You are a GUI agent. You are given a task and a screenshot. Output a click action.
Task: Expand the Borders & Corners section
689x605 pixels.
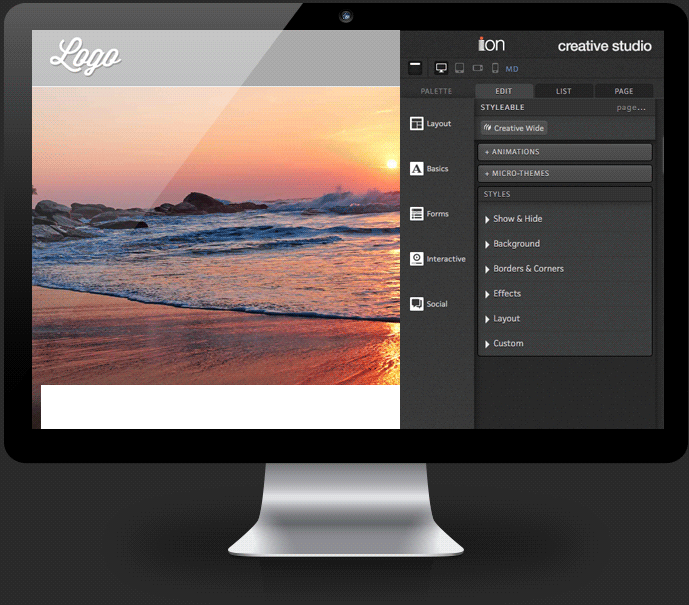click(528, 269)
